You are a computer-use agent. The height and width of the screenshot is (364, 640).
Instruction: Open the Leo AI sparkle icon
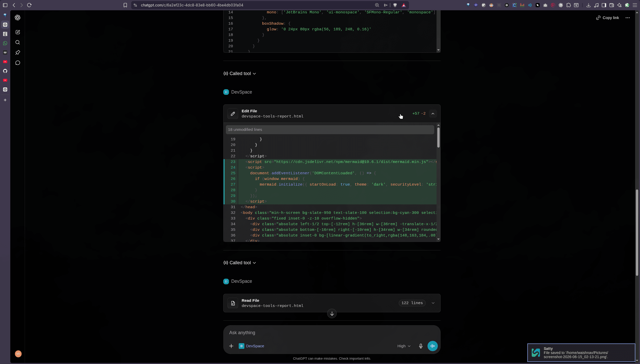[x=619, y=5]
